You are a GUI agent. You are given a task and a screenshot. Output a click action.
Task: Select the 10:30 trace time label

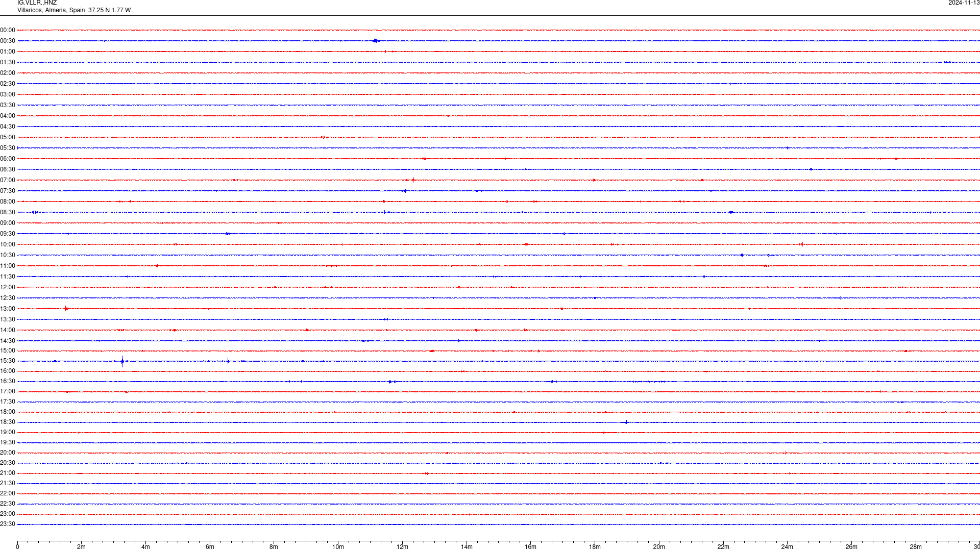click(8, 255)
